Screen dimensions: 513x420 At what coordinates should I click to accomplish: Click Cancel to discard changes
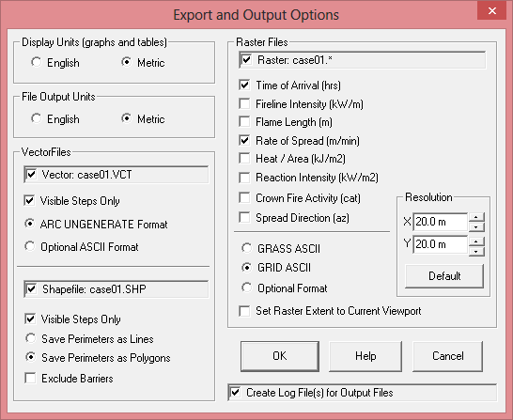coord(447,356)
